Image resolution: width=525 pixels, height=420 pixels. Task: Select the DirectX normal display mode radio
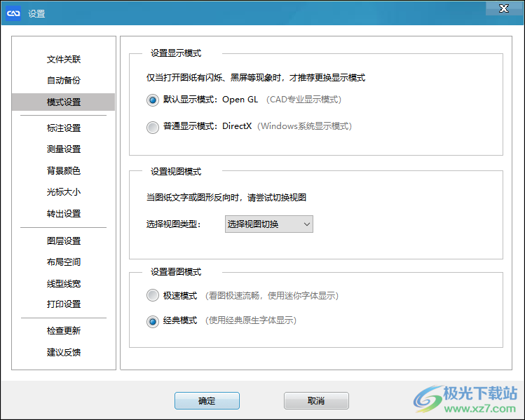[x=153, y=128]
